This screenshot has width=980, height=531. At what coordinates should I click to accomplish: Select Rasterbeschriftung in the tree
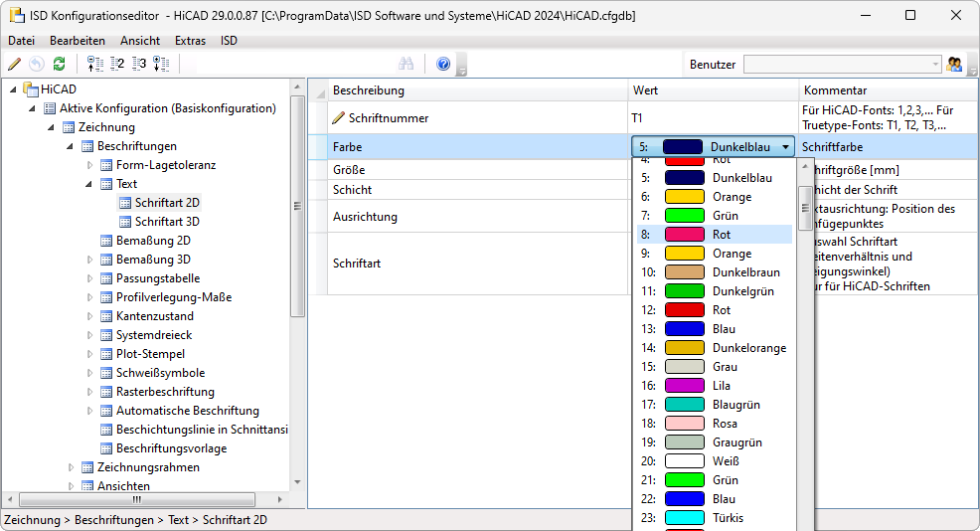pyautogui.click(x=165, y=392)
